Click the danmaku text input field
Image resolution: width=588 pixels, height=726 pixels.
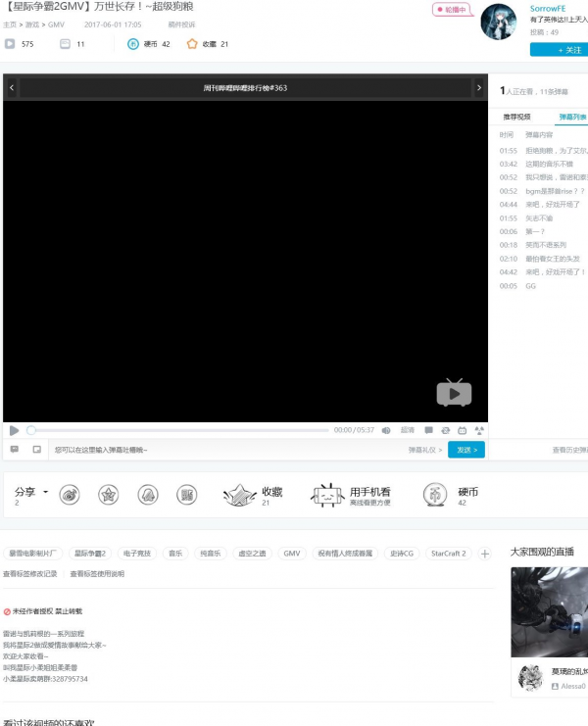(x=225, y=450)
